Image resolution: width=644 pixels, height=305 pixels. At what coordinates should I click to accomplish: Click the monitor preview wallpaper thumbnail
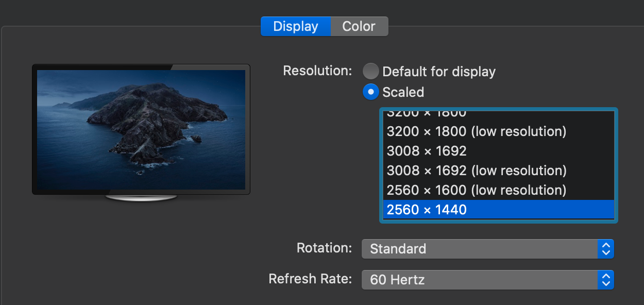[x=141, y=129]
